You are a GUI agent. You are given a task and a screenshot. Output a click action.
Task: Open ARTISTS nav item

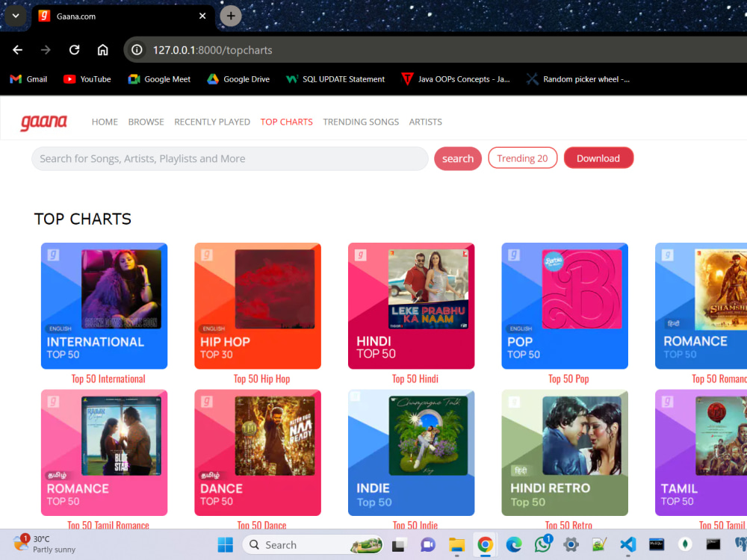(426, 122)
